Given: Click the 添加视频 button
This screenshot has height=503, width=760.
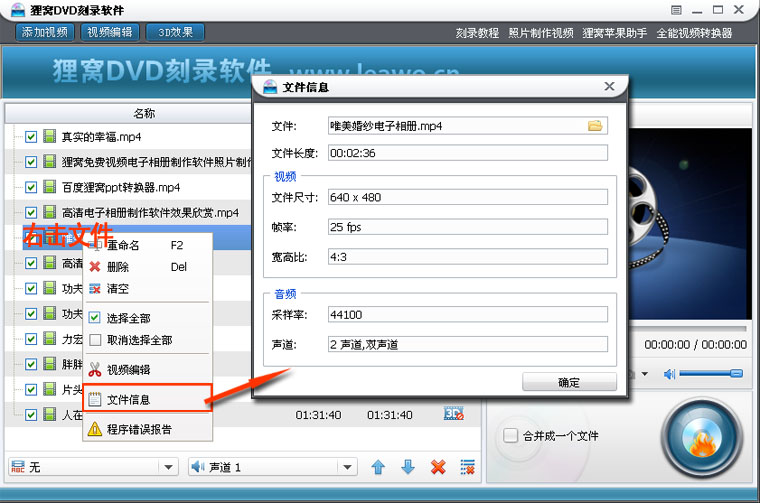Looking at the screenshot, I should (45, 32).
